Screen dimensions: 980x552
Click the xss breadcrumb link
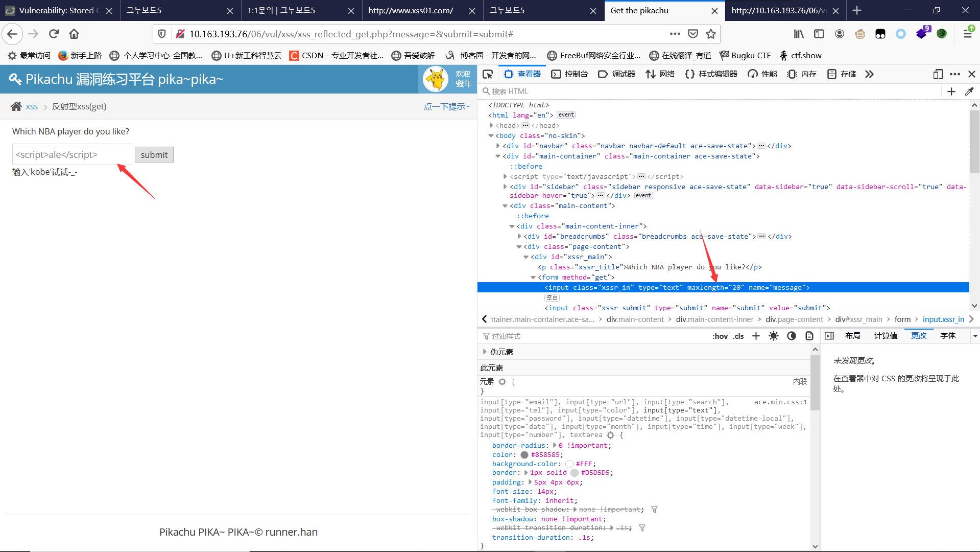pyautogui.click(x=32, y=106)
